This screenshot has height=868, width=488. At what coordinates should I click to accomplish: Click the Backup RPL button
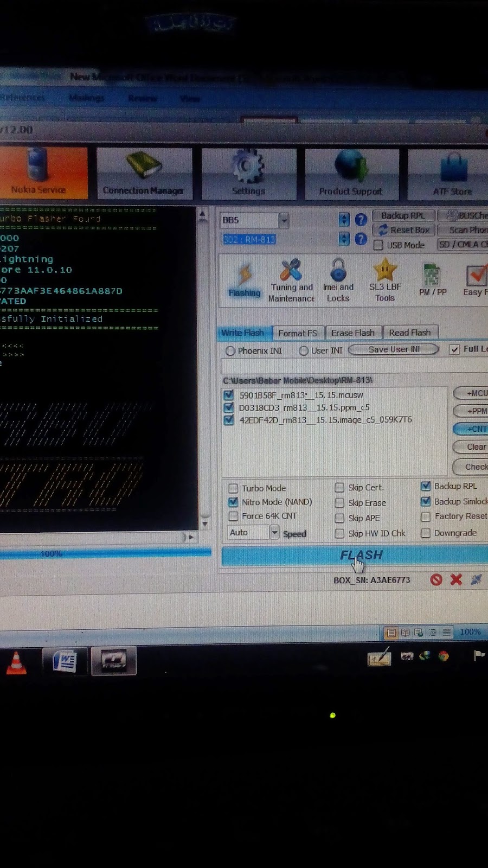(x=403, y=215)
